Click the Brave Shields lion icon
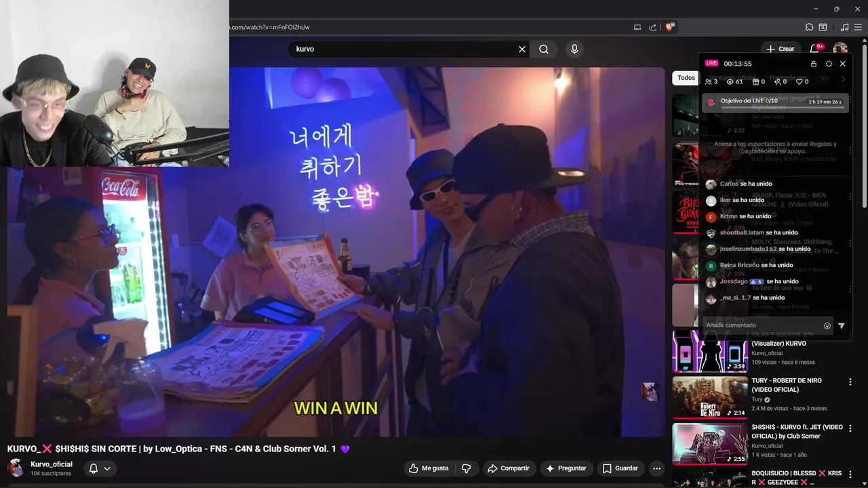The image size is (868, 488). 670,27
